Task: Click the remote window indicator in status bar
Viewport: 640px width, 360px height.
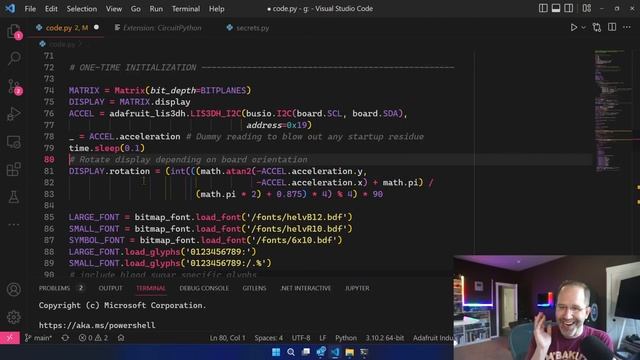Action: [10, 338]
